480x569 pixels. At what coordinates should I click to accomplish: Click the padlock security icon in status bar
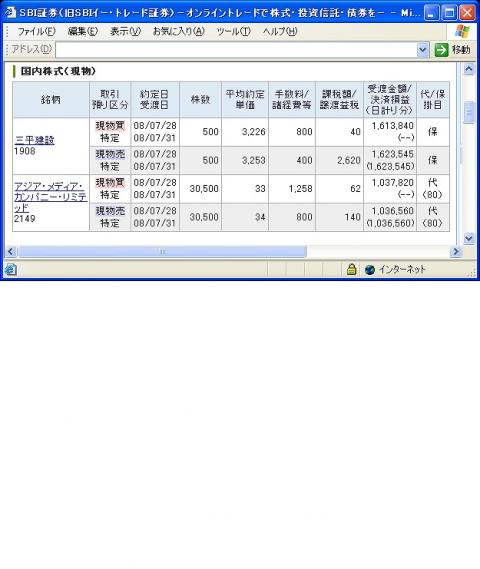tap(351, 269)
